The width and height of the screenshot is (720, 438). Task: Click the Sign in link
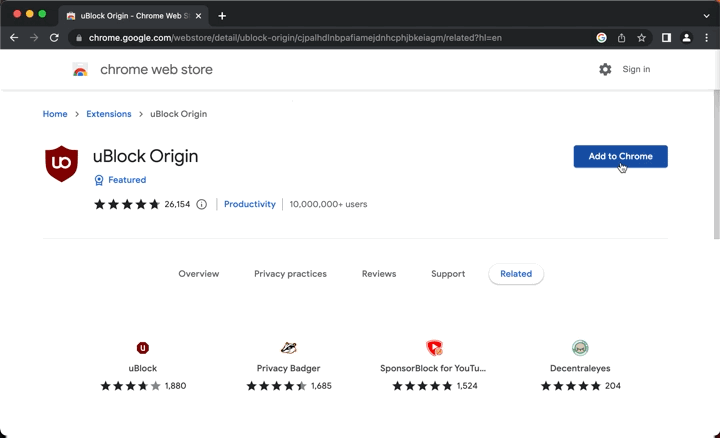(636, 69)
